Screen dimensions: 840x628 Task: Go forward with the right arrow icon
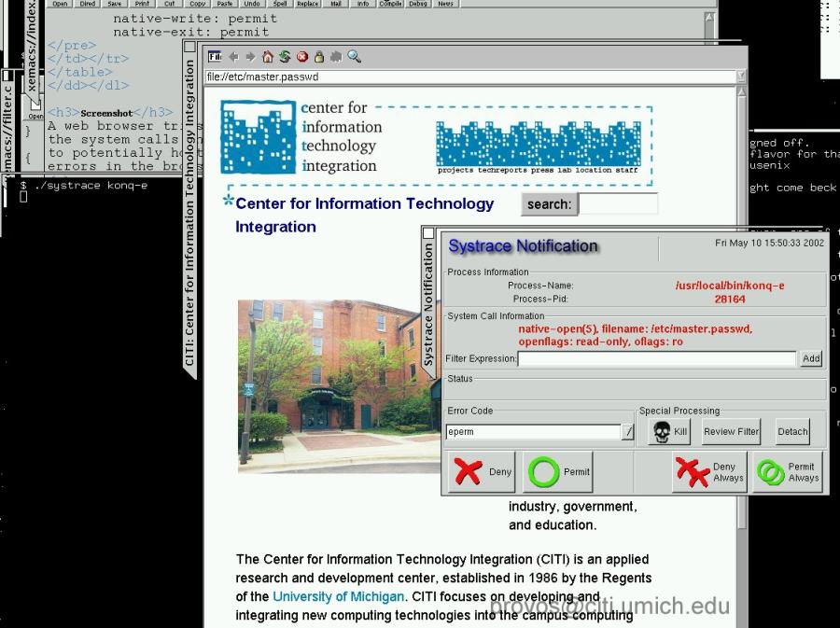(250, 57)
